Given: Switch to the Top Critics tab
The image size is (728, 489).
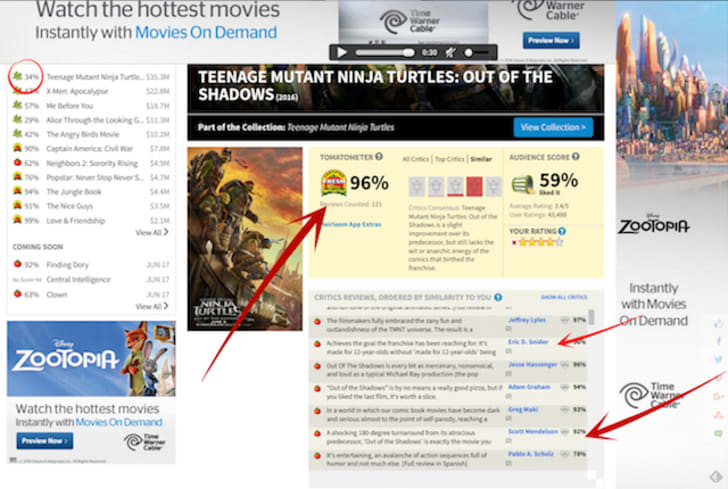Looking at the screenshot, I should [449, 159].
